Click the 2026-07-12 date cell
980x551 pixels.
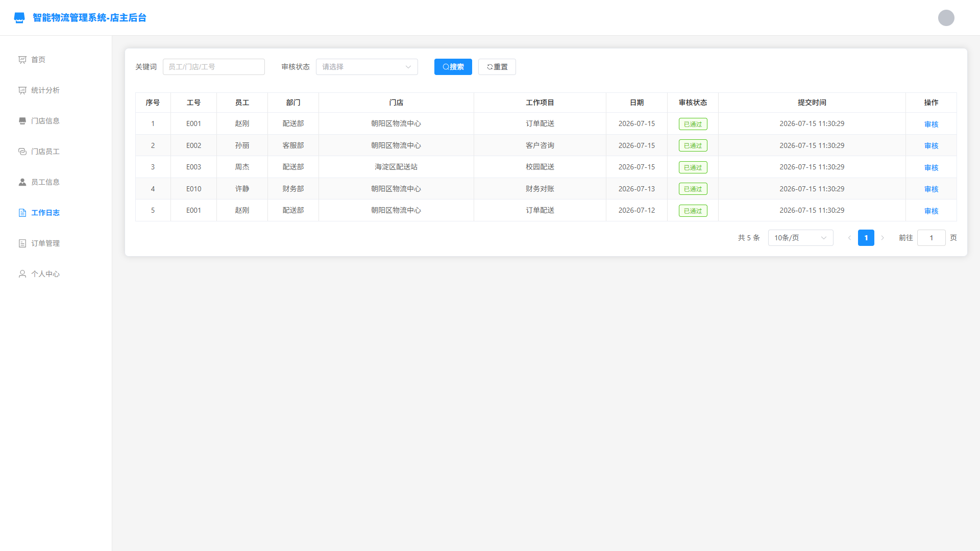[636, 210]
